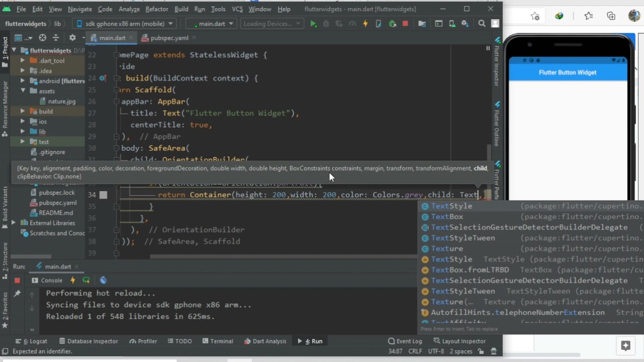Expand the android folder
The height and width of the screenshot is (362, 644).
(23, 81)
